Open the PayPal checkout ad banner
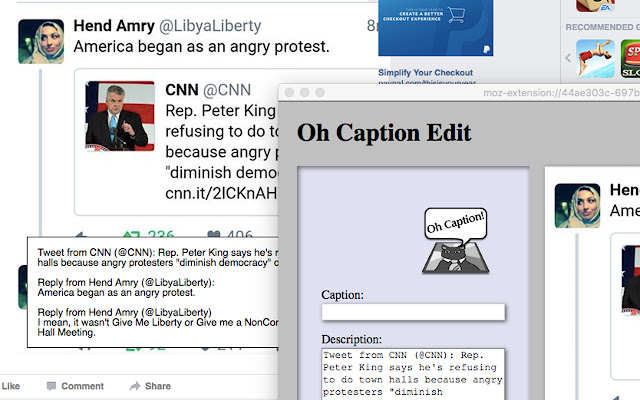Image resolution: width=640 pixels, height=400 pixels. [436, 28]
